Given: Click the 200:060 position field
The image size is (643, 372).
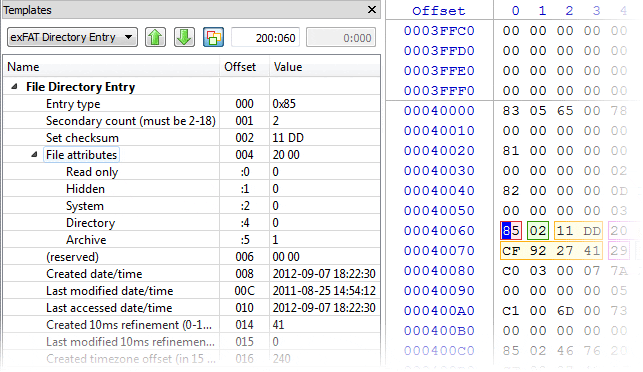Looking at the screenshot, I should point(265,38).
